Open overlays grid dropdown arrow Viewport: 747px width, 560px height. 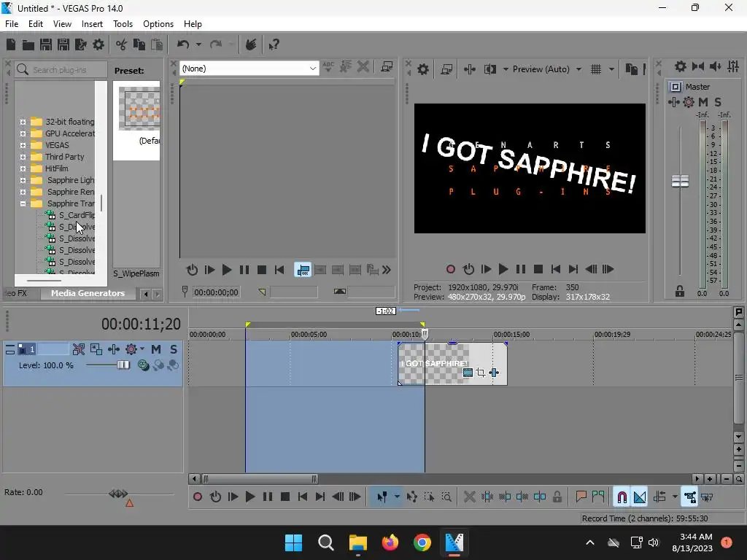pyautogui.click(x=611, y=69)
